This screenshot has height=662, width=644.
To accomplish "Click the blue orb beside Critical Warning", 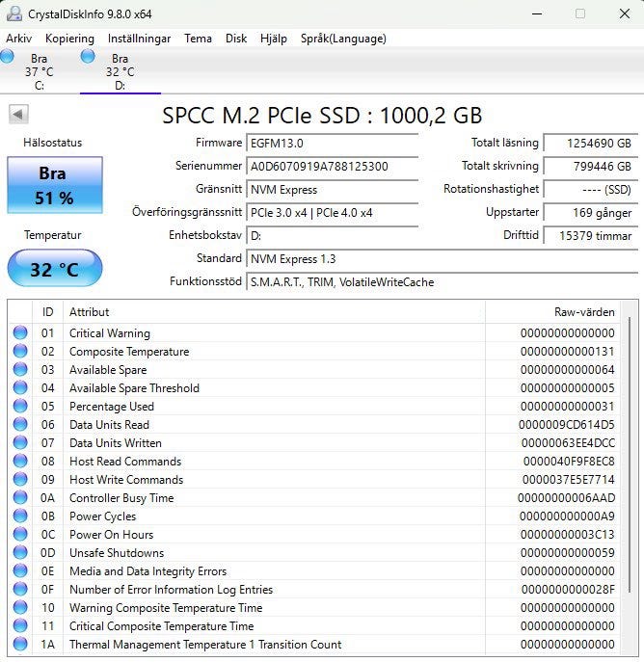I will point(20,333).
